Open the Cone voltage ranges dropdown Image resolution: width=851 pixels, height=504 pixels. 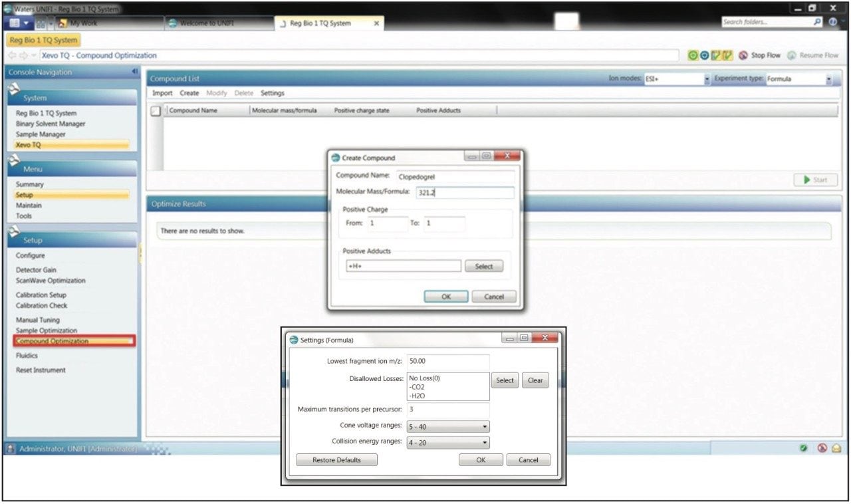(485, 426)
